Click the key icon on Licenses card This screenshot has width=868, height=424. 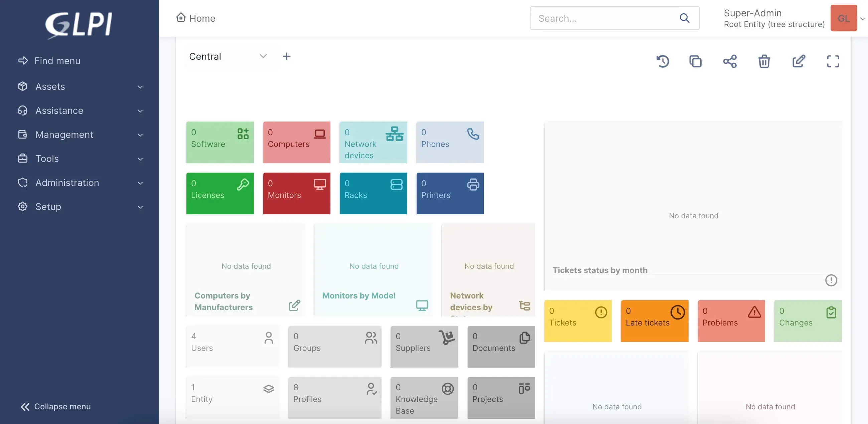point(243,185)
